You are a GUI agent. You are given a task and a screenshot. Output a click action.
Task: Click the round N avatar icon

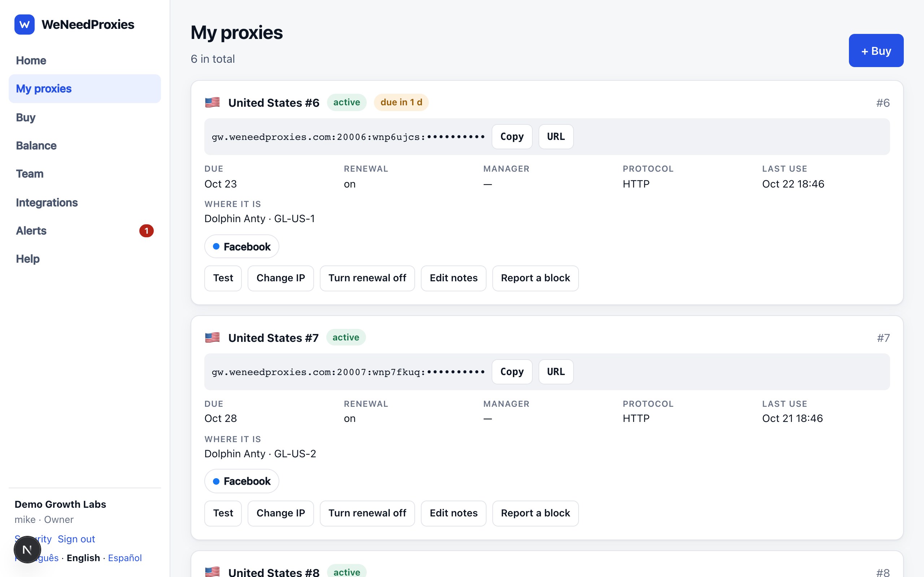pos(27,550)
